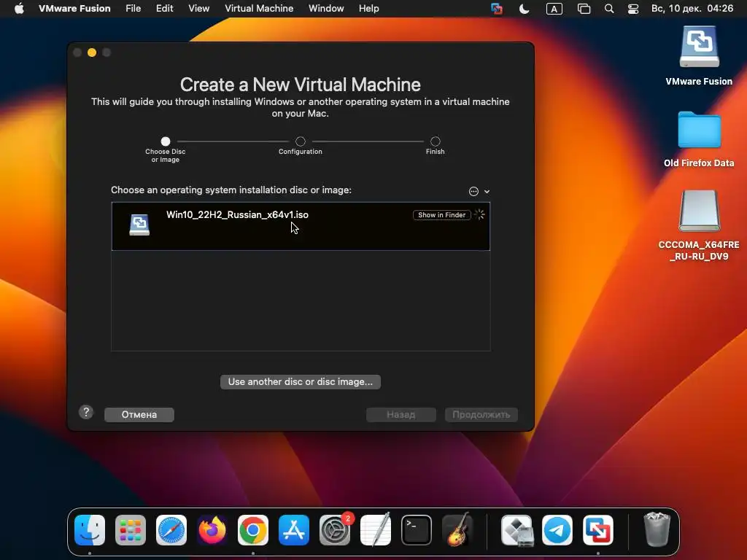Image resolution: width=747 pixels, height=560 pixels.
Task: Open the Virtual Machine menu
Action: [x=259, y=9]
